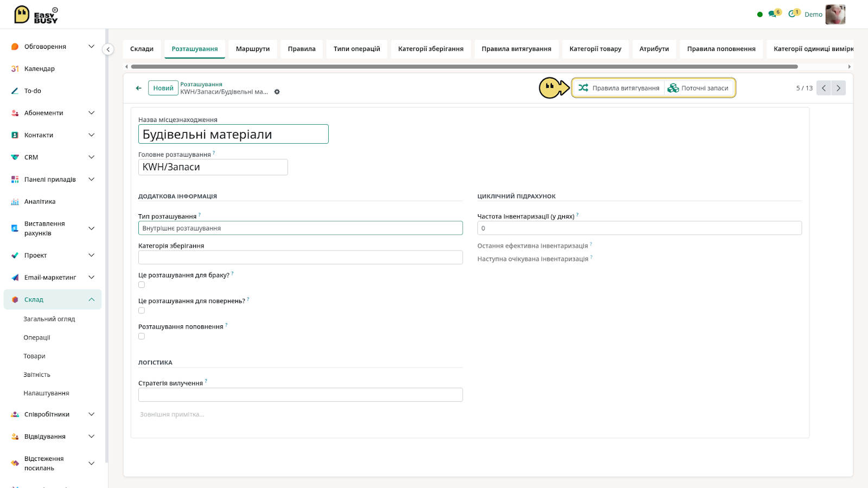Screen dimensions: 868x488
Task: Collapse the Склад menu chevron
Action: (92, 300)
